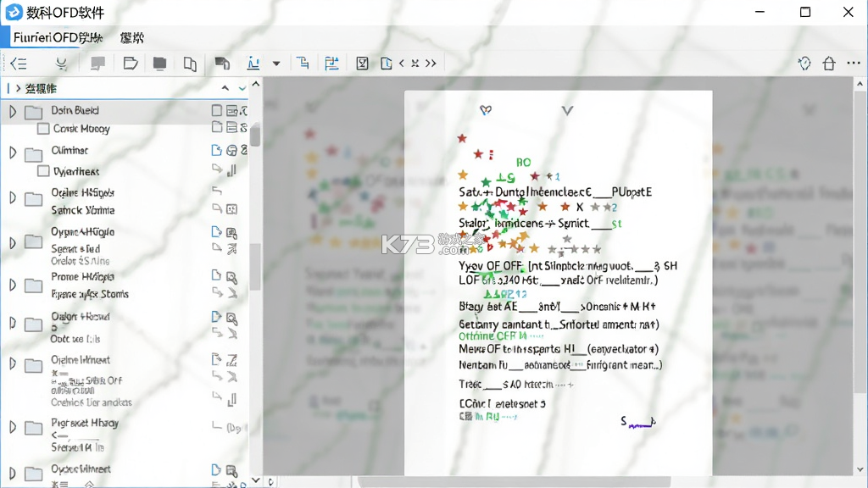Toggle the Dyjarthess checkbox
The image size is (868, 488).
[42, 171]
